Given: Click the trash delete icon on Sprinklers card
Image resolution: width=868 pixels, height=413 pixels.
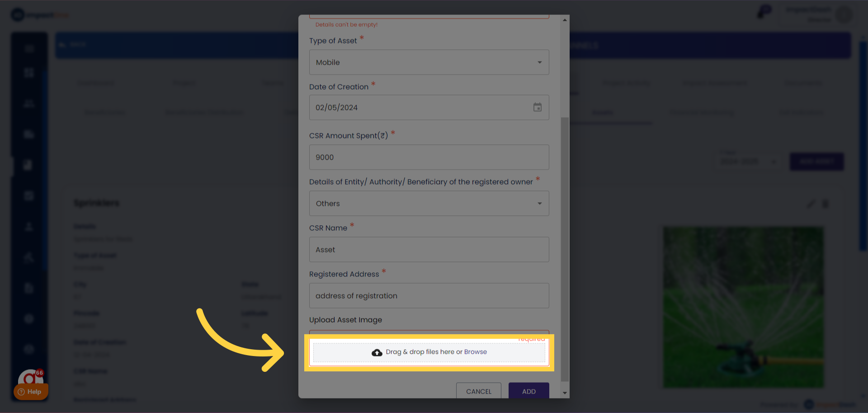Looking at the screenshot, I should 826,204.
